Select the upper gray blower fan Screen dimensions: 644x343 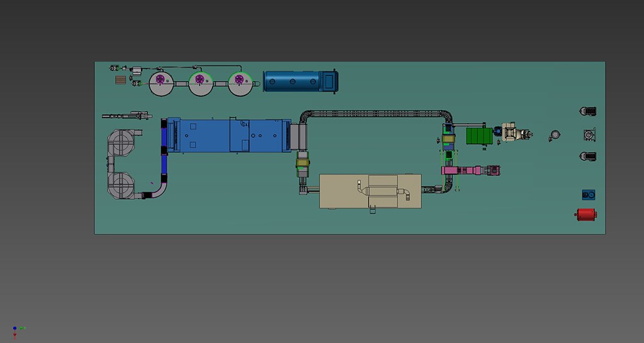[x=122, y=143]
